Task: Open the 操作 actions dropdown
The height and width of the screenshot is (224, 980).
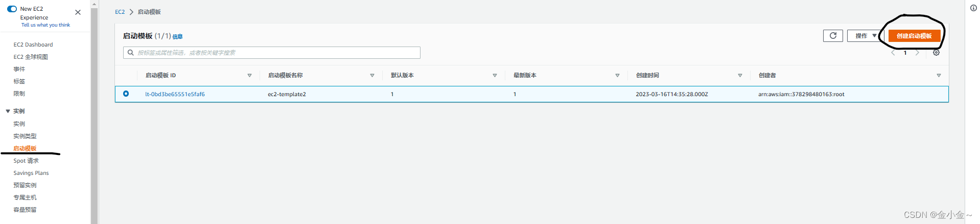Action: pyautogui.click(x=866, y=36)
